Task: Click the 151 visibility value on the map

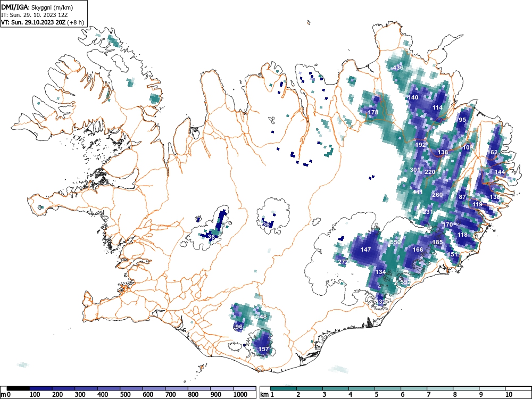Action: 453,254
